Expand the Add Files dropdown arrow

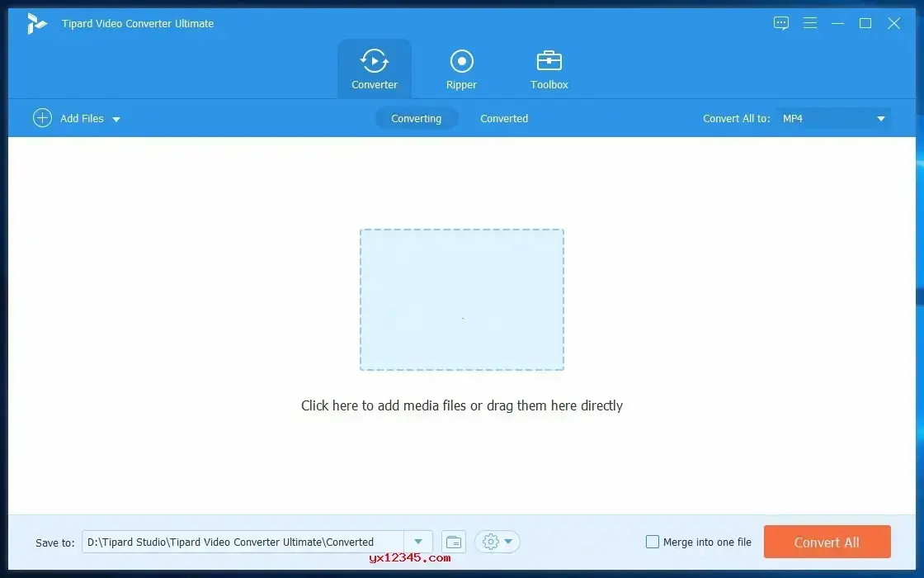click(x=116, y=119)
